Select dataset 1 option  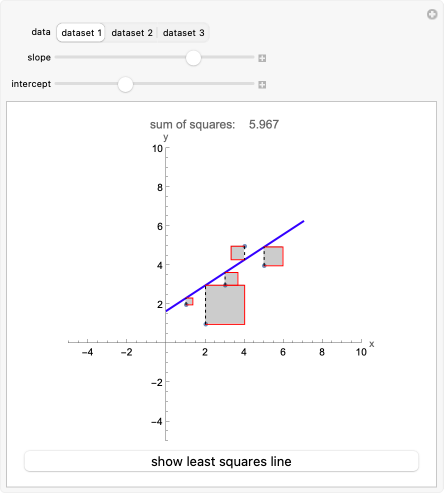pyautogui.click(x=81, y=33)
